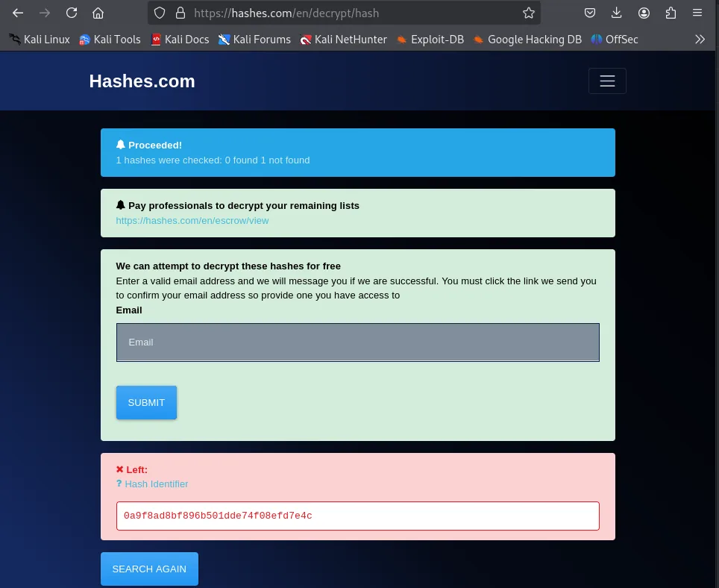This screenshot has width=719, height=588.
Task: Click 'We can attempt to decrypt' heading
Action: point(228,266)
